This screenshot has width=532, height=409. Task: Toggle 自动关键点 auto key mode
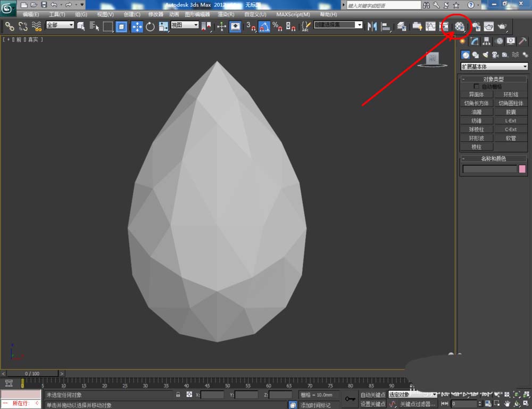point(372,395)
